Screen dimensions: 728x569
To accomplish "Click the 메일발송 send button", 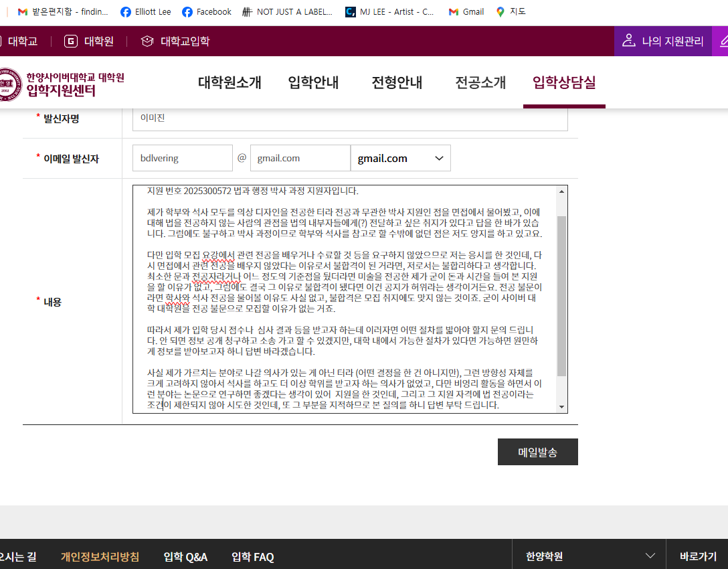I will coord(537,451).
